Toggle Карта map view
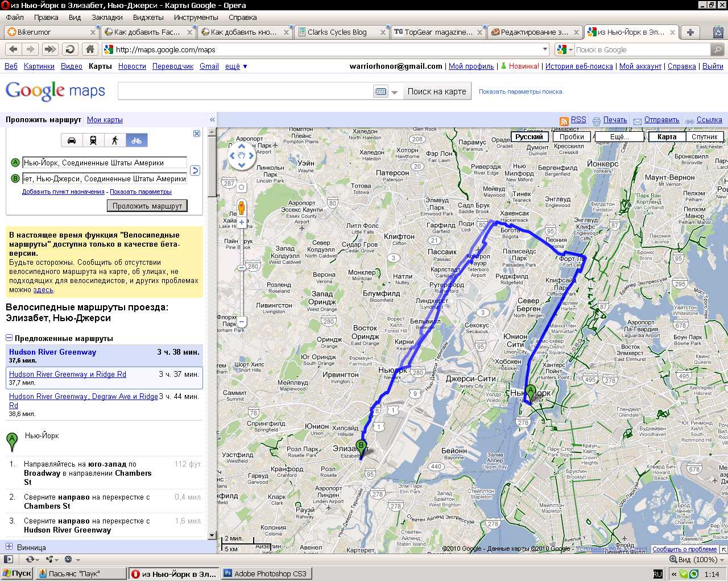The height and width of the screenshot is (582, 728). coord(667,136)
